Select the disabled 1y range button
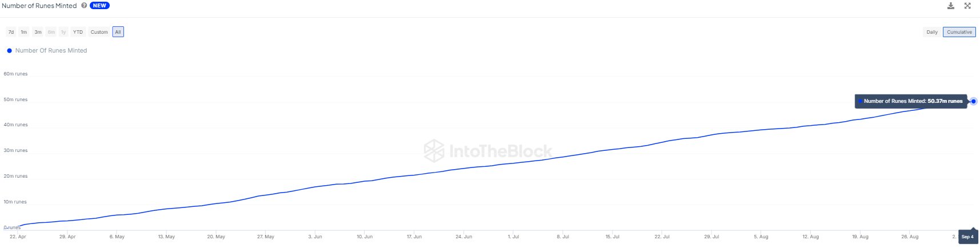 click(63, 32)
